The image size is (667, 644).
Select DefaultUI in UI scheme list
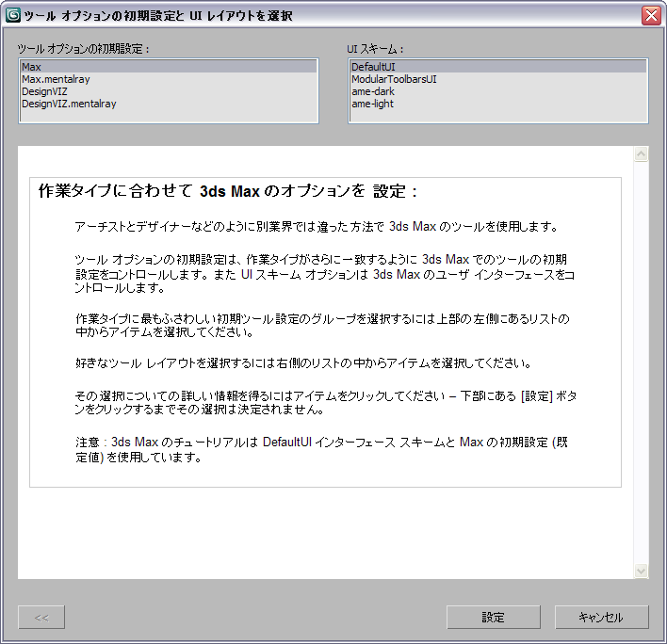click(x=498, y=67)
